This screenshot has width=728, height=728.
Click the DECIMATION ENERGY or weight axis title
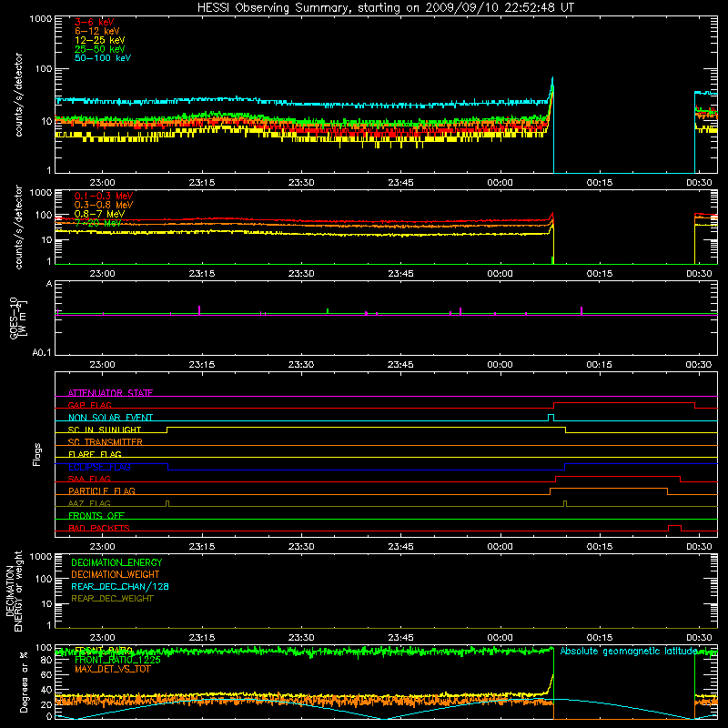(14, 591)
